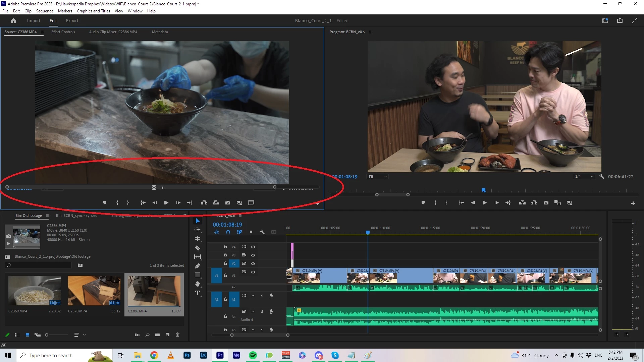This screenshot has width=644, height=362.
Task: Open the Fit zoom level dropdown
Action: pos(378,177)
